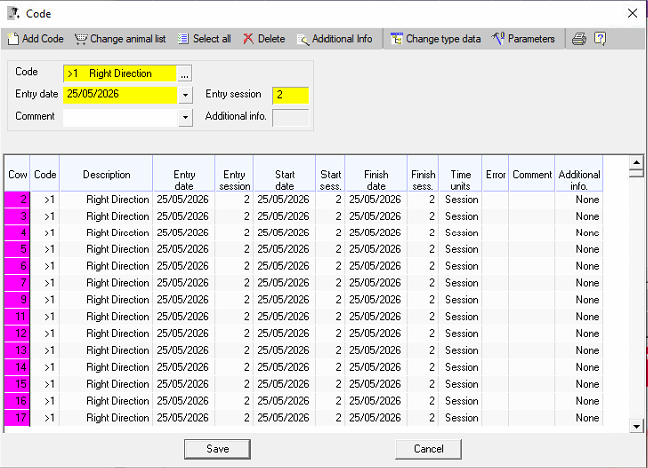Select cow 4 row cell
648x468 pixels.
click(17, 233)
